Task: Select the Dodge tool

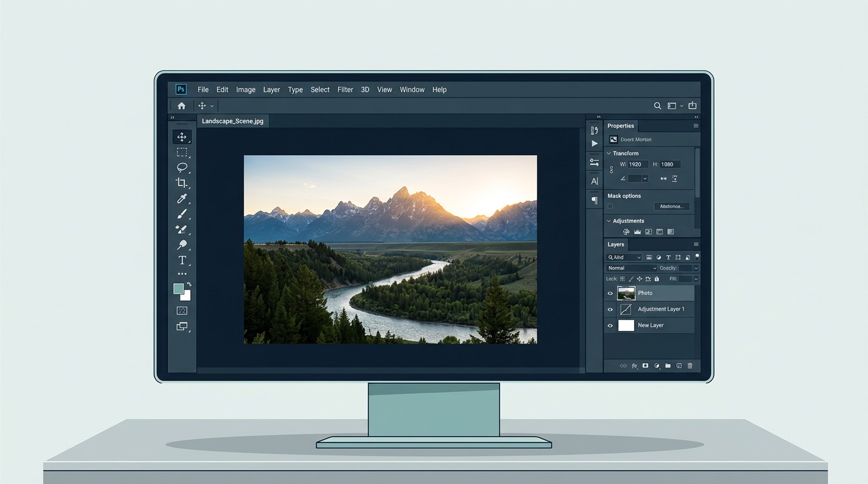Action: [x=182, y=245]
